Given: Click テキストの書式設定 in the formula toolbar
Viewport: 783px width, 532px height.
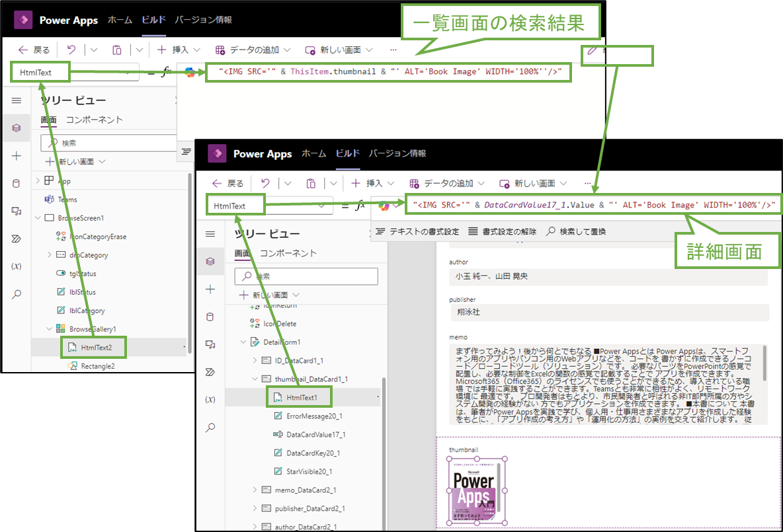Looking at the screenshot, I should pyautogui.click(x=417, y=231).
